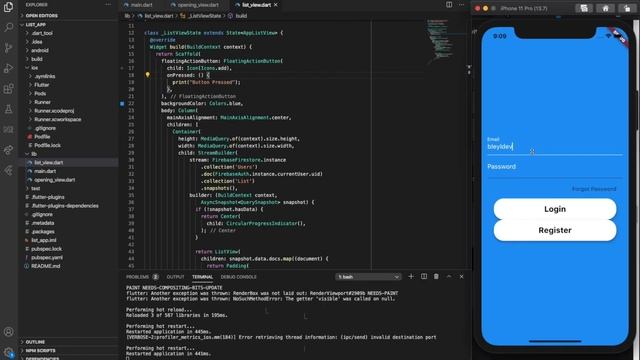Image resolution: width=640 pixels, height=360 pixels.
Task: Open the Manage gear menu
Action: pyautogui.click(x=8, y=352)
